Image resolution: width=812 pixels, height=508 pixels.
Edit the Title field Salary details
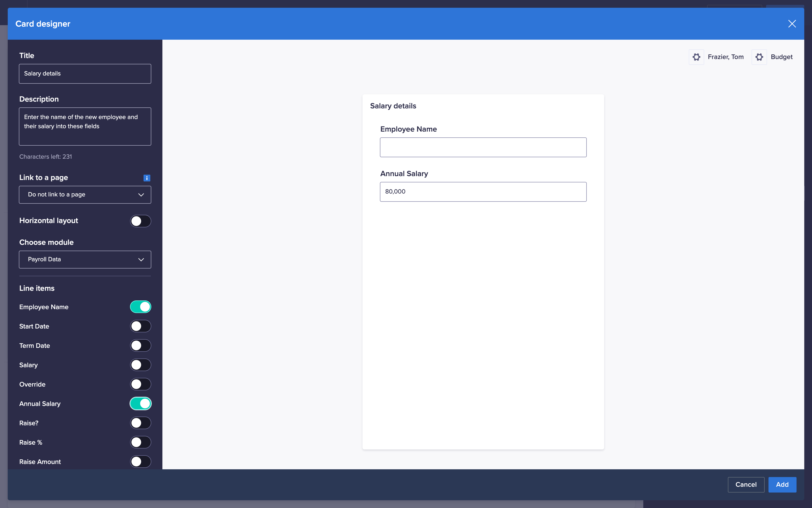coord(85,74)
